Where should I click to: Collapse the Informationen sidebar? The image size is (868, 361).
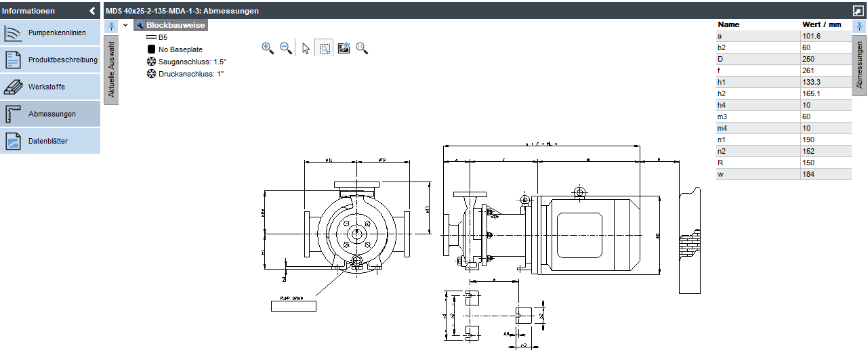(92, 11)
